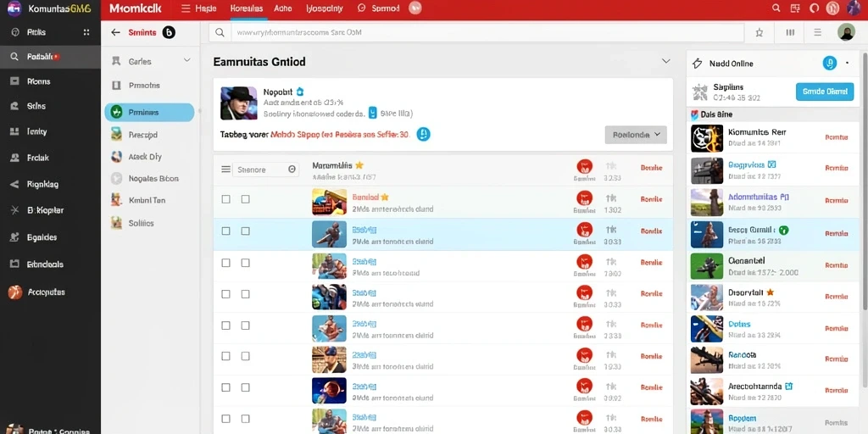Click the search icon in red top bar

(776, 8)
